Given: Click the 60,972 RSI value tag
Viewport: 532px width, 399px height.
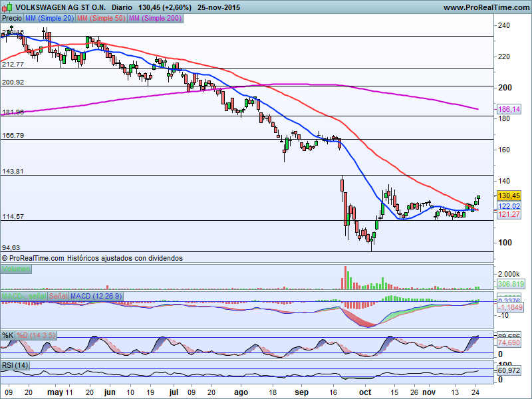Looking at the screenshot, I should click(x=509, y=370).
